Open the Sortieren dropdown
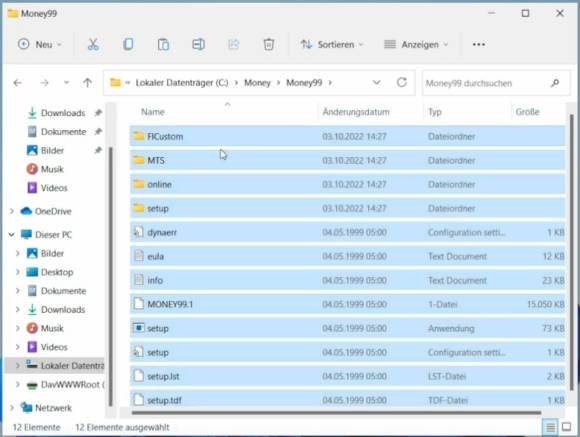This screenshot has height=437, width=580. (331, 44)
